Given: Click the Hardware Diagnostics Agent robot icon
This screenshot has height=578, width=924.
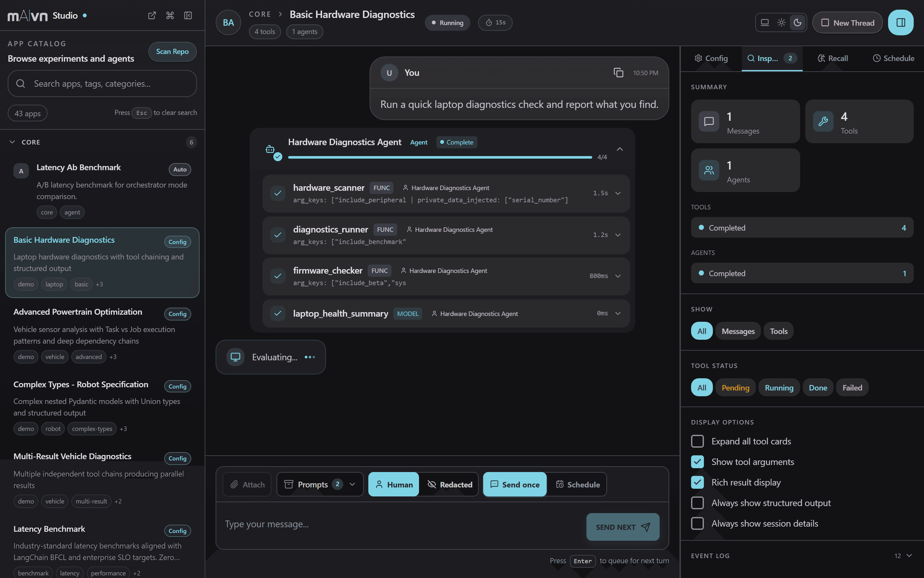Looking at the screenshot, I should click(270, 149).
